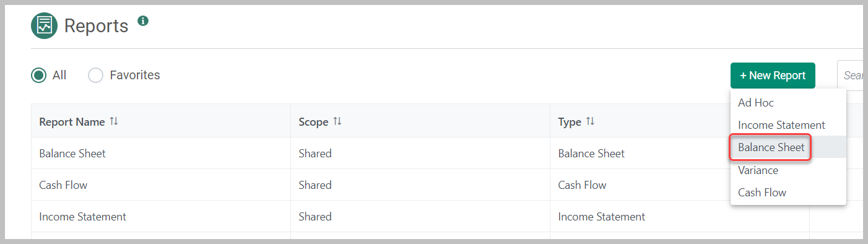Click the Reports page chart icon

click(x=44, y=25)
